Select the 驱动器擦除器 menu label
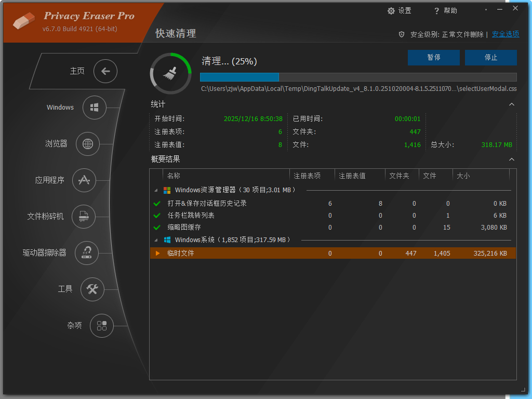532x399 pixels. 45,253
